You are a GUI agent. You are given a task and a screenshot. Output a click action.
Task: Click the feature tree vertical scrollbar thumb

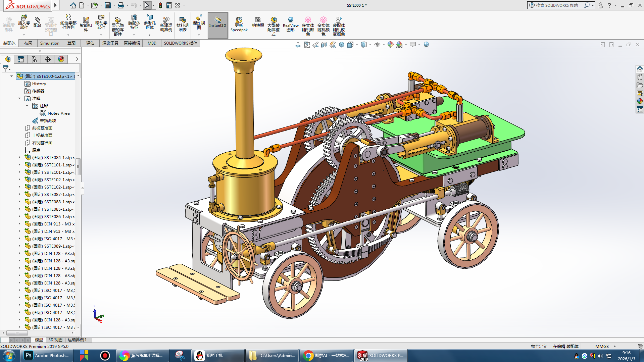tap(78, 166)
